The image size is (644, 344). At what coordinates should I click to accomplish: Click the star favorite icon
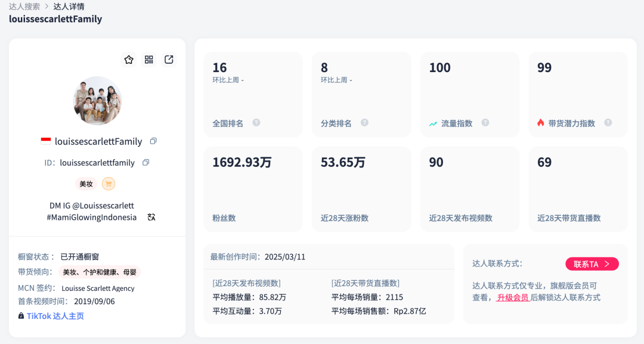129,60
